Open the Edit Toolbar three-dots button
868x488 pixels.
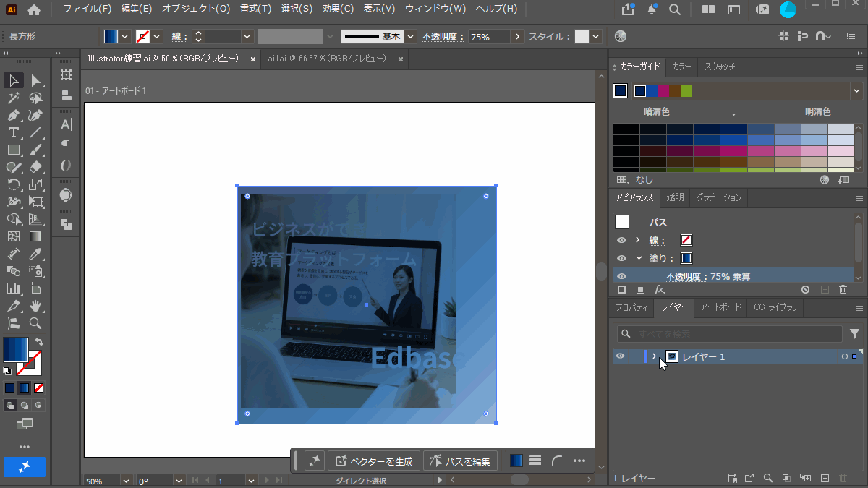click(x=24, y=446)
